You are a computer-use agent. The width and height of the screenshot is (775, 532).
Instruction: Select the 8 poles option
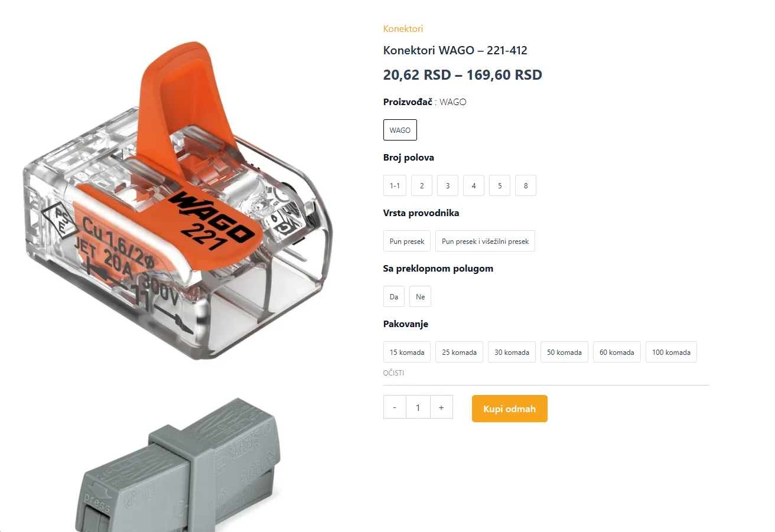point(526,185)
